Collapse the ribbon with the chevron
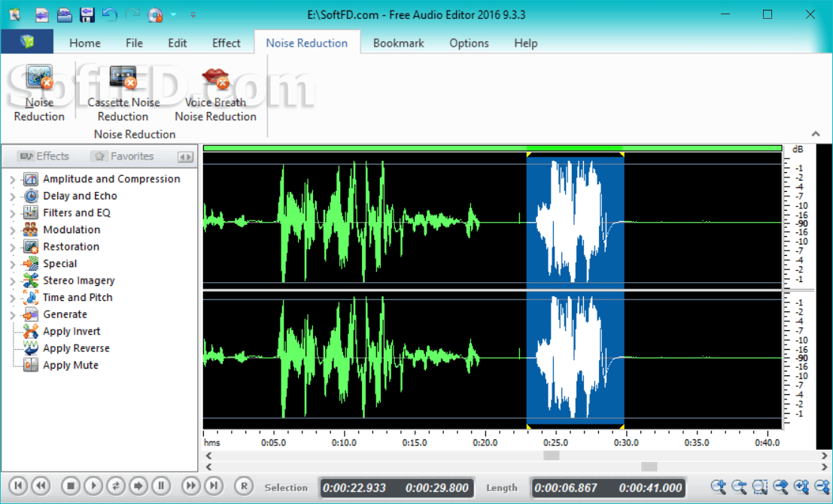 click(816, 134)
